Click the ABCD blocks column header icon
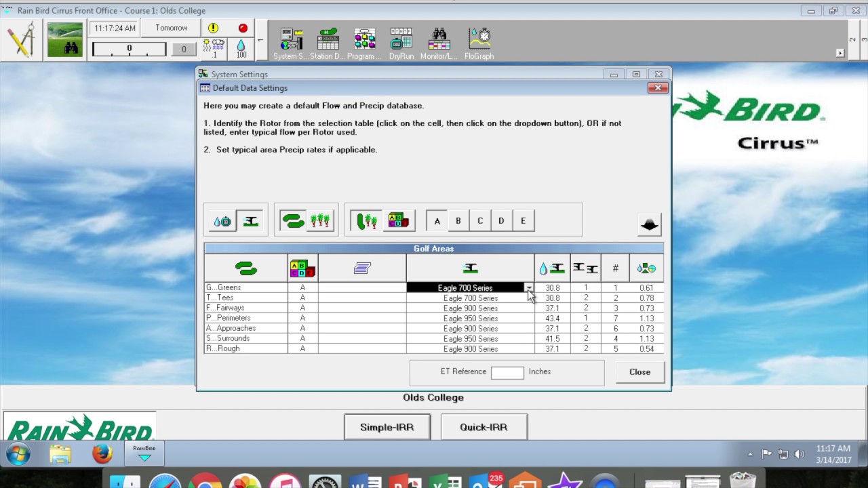 click(x=302, y=268)
